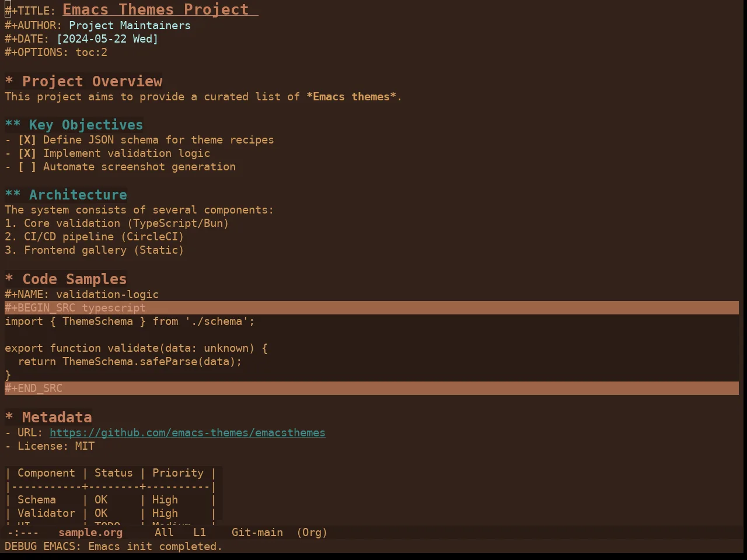This screenshot has height=560, width=747.
Task: Click the 'L1' line number indicator
Action: pyautogui.click(x=200, y=533)
